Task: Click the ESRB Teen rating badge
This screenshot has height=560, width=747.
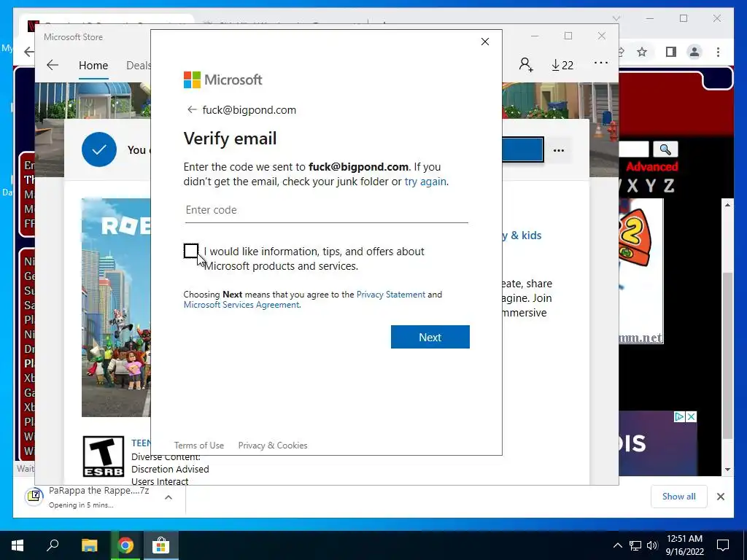Action: pos(104,456)
